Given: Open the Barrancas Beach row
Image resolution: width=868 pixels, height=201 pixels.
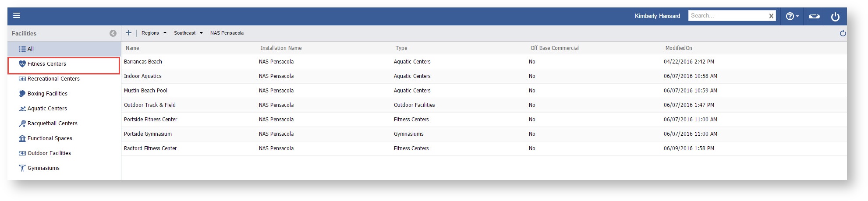Looking at the screenshot, I should coord(143,62).
